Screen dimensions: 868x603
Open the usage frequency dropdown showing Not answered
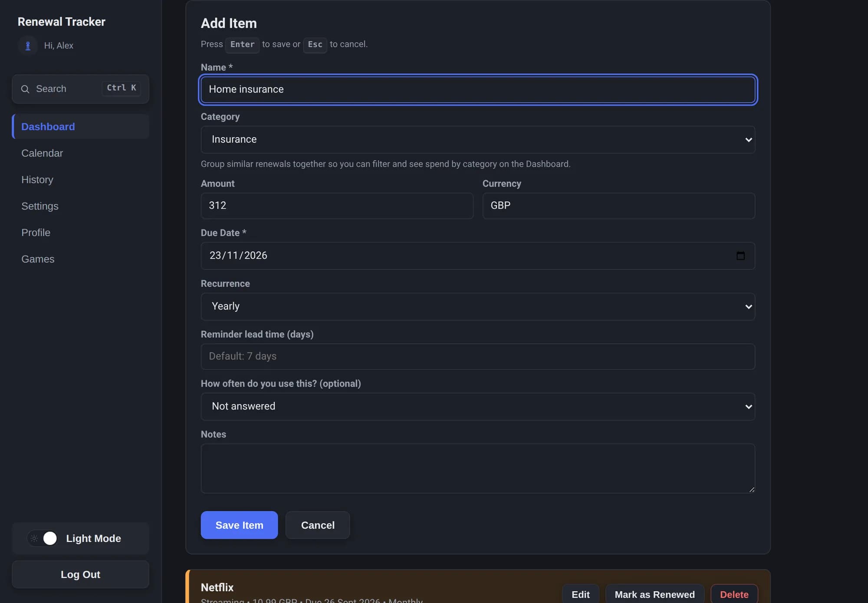pyautogui.click(x=478, y=406)
